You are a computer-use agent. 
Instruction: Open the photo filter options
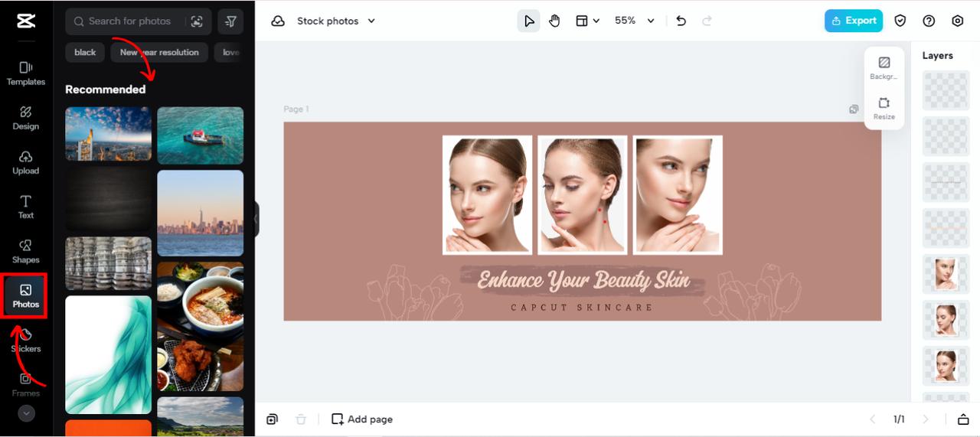[230, 21]
